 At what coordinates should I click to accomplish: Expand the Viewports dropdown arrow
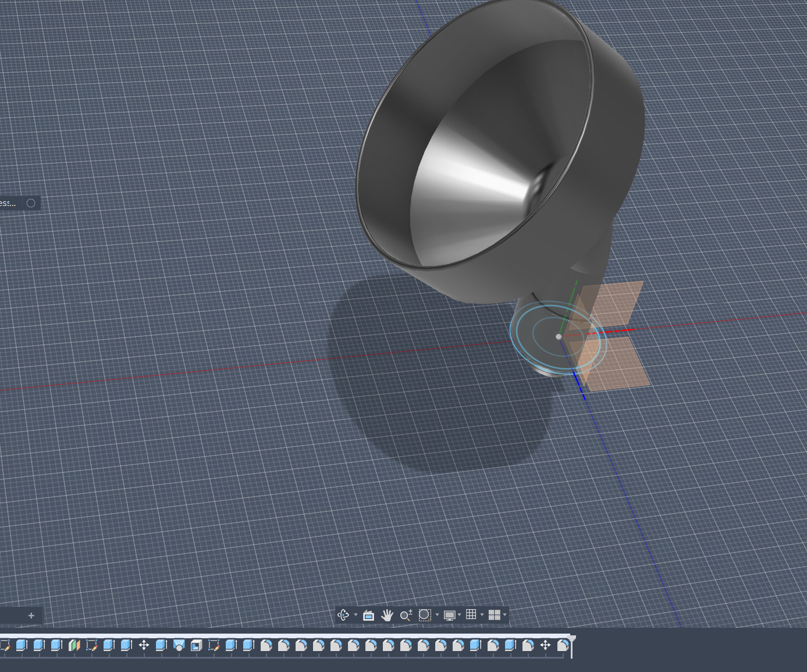[x=504, y=615]
